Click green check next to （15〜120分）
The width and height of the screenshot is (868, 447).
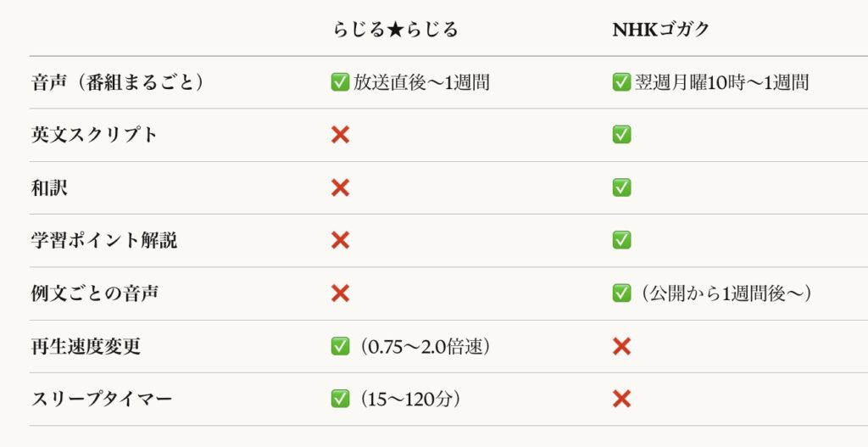(x=340, y=399)
